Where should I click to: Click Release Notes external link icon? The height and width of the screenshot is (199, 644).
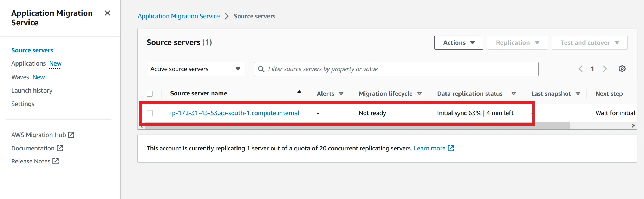click(56, 161)
